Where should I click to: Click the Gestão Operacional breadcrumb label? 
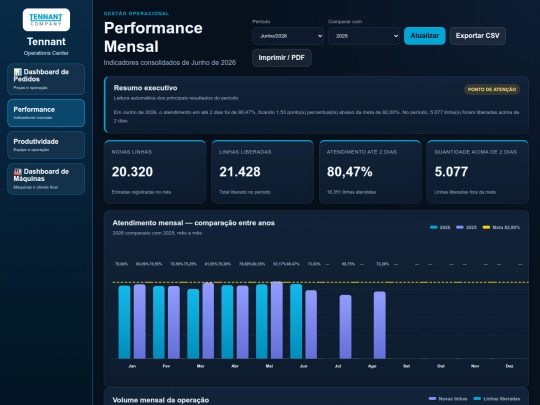click(136, 13)
